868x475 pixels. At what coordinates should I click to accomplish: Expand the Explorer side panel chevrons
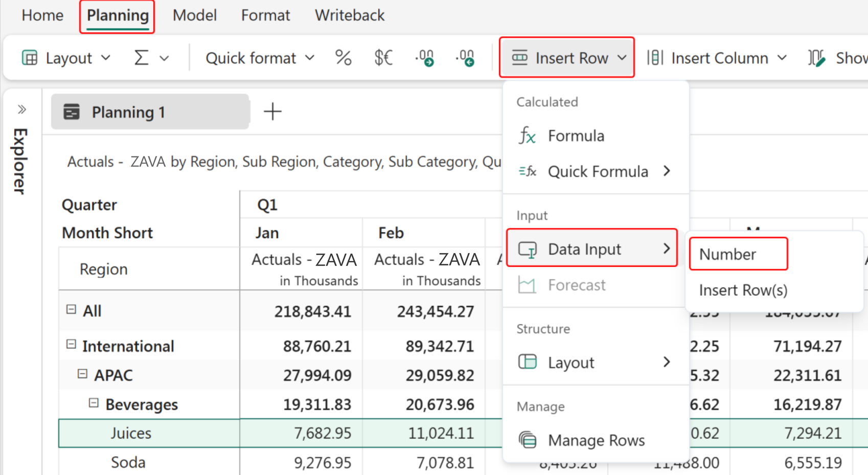point(22,109)
